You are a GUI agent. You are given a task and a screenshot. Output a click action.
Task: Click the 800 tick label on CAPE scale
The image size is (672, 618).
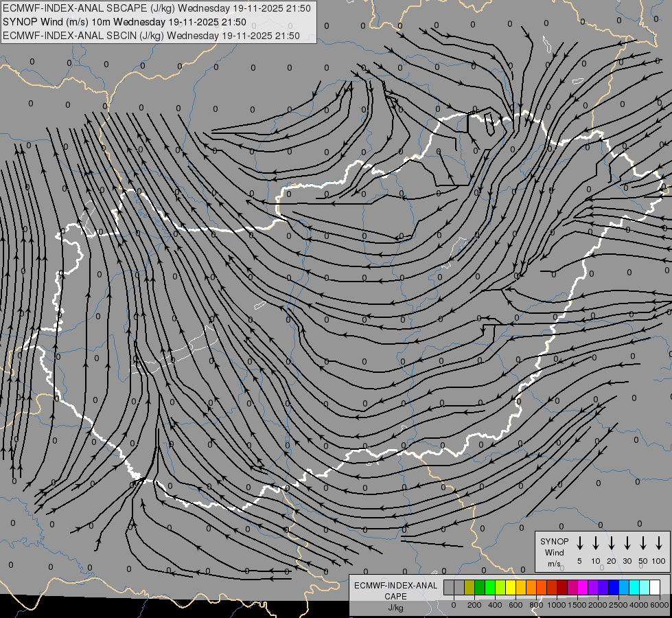[536, 605]
